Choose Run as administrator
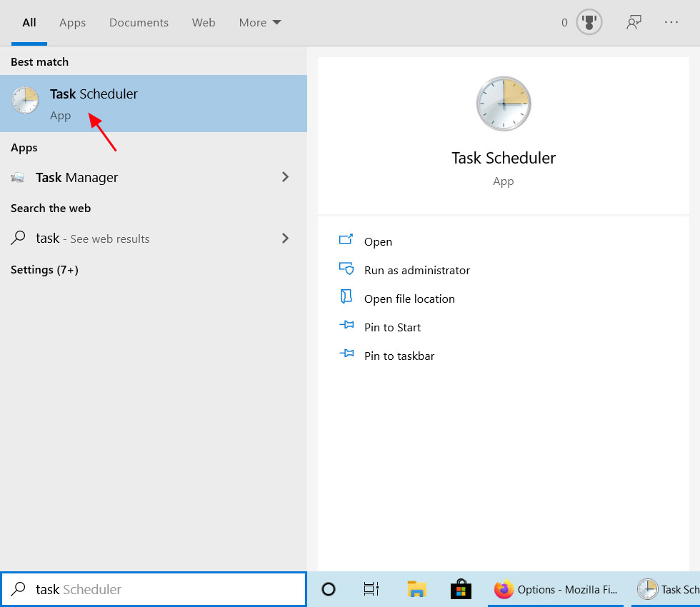 tap(417, 270)
